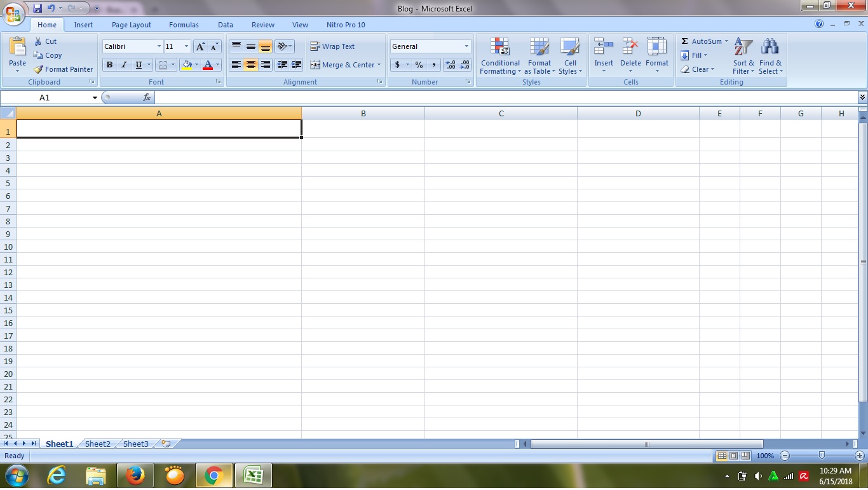Toggle Bottom Align vertical alignment
Screen dimensions: 868x490
point(266,46)
